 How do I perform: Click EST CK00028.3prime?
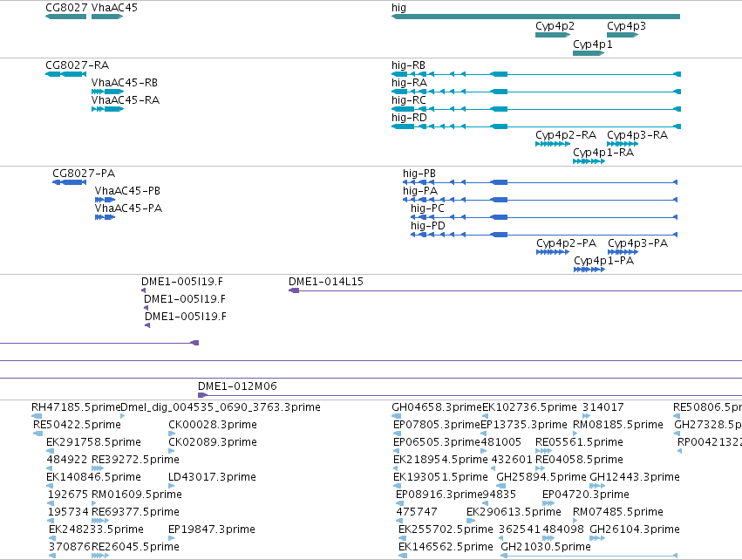tap(172, 434)
